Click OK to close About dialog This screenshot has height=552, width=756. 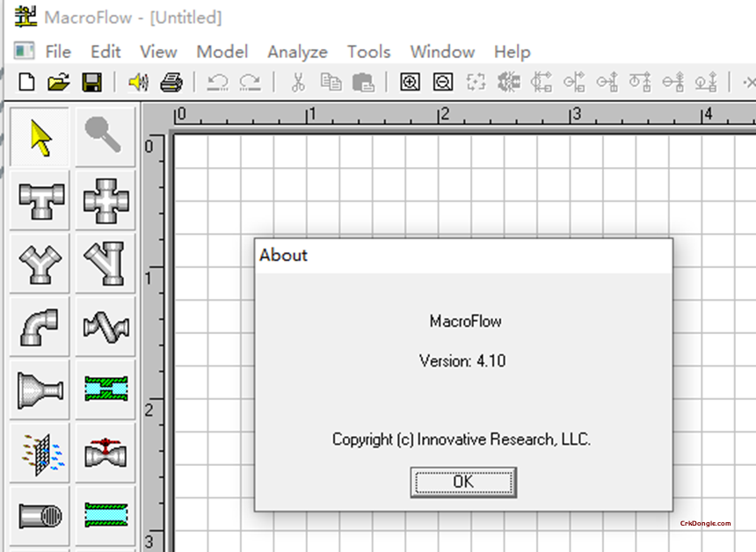point(463,482)
